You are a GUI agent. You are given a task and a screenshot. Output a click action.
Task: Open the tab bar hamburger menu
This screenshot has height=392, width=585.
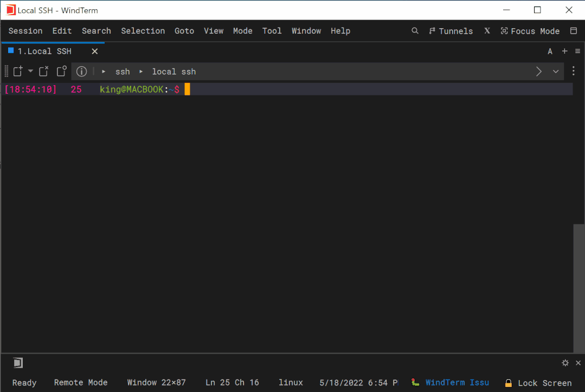[577, 51]
